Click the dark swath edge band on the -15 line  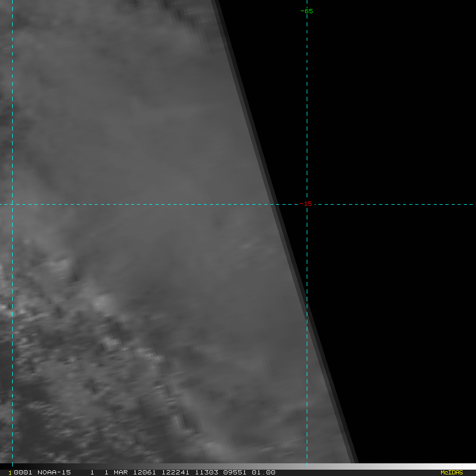click(x=277, y=204)
